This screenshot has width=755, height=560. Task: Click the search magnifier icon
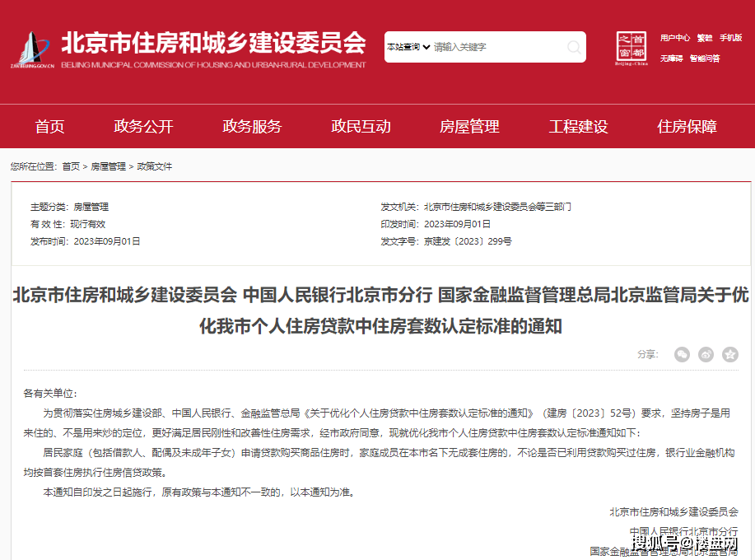click(x=573, y=47)
